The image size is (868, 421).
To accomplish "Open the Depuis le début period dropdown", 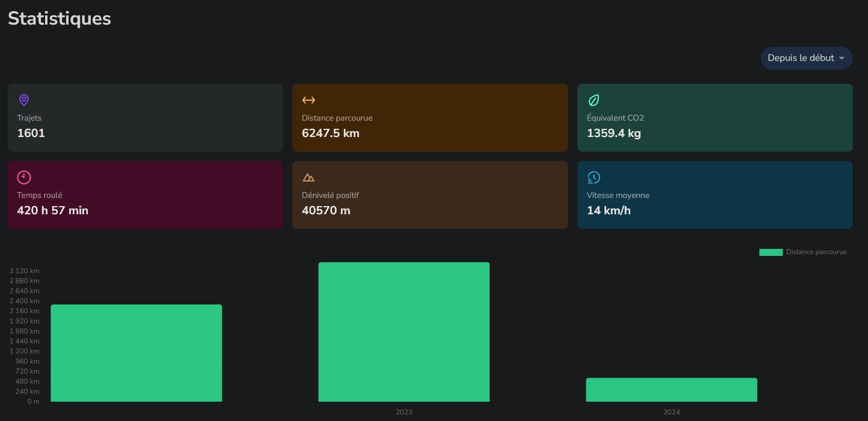I will pos(801,58).
